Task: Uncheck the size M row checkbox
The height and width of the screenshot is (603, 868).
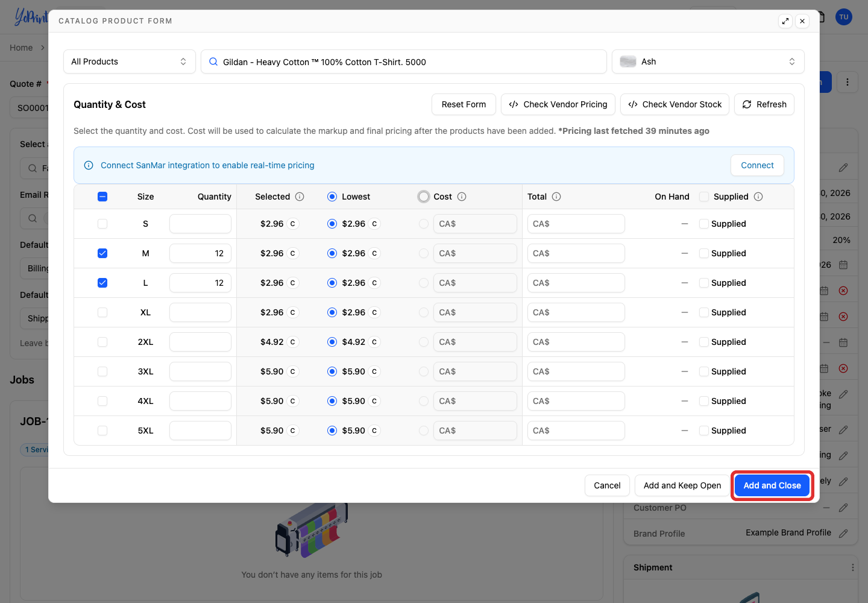Action: 102,253
